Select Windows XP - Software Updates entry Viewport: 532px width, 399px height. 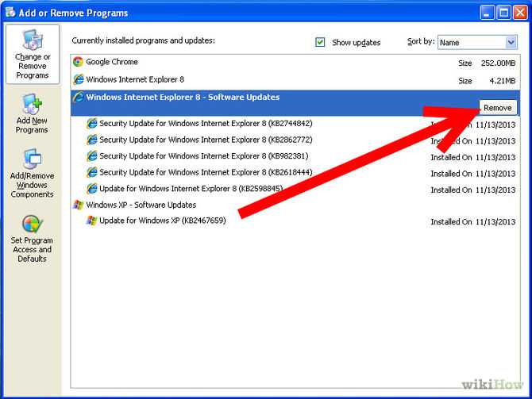(295, 205)
